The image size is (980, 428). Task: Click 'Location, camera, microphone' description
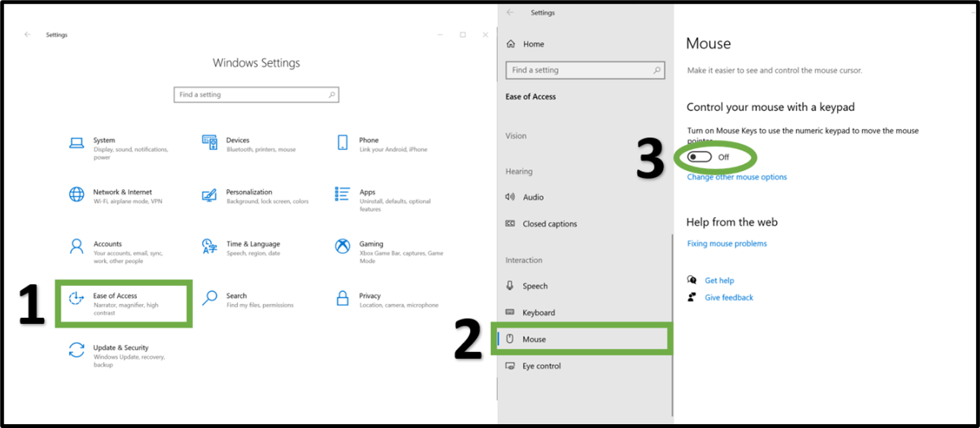[x=398, y=305]
